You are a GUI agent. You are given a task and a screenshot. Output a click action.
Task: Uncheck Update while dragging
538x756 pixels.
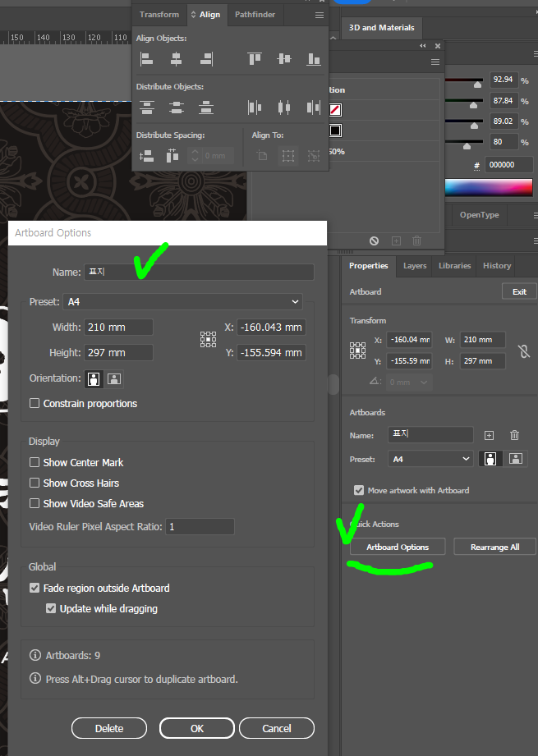pyautogui.click(x=51, y=608)
